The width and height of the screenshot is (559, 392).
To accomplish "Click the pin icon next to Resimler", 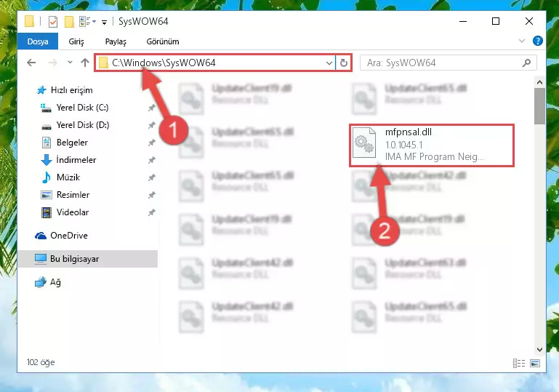I will click(151, 195).
